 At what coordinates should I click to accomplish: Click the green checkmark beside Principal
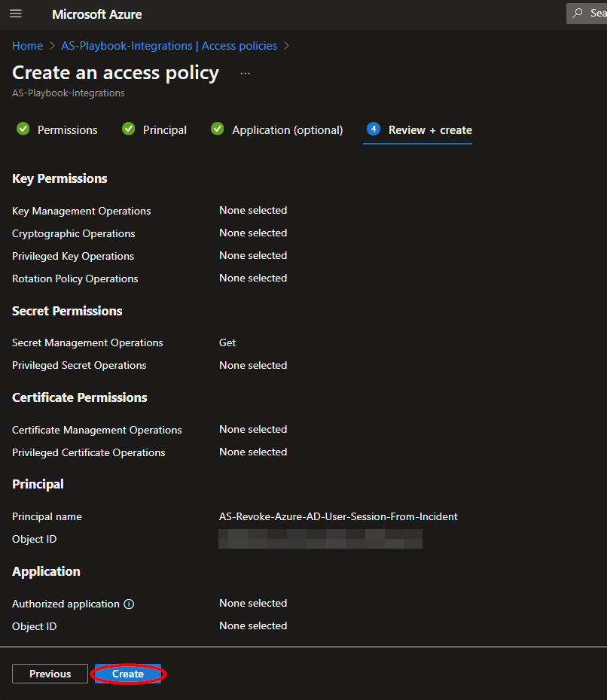click(129, 129)
